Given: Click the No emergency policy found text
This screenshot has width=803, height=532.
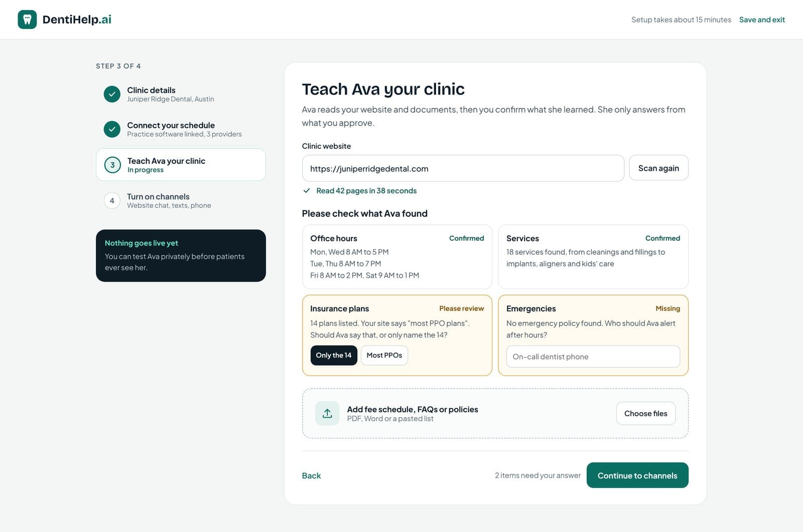Looking at the screenshot, I should [591, 329].
